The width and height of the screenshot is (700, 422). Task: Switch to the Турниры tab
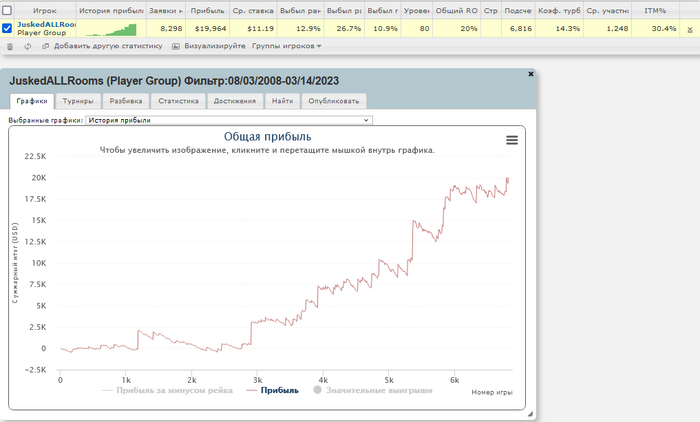[79, 101]
